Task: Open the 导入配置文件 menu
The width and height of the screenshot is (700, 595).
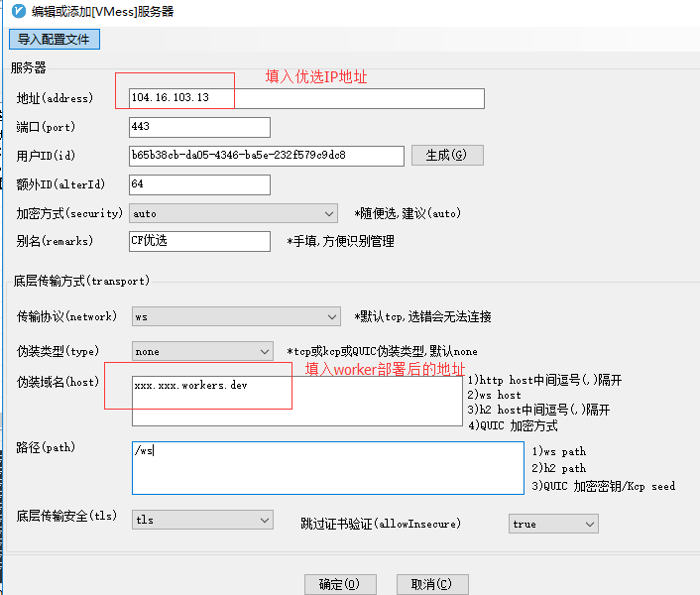Action: (54, 40)
